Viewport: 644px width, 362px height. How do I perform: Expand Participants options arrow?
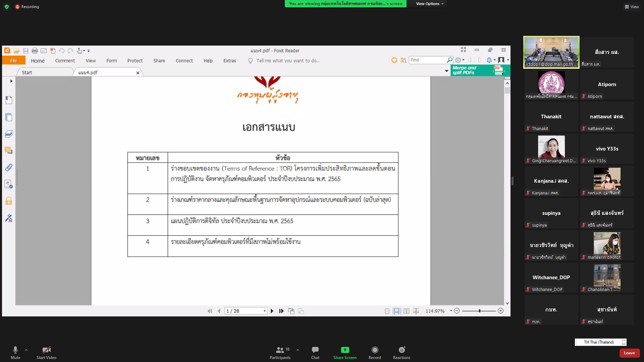pos(298,350)
